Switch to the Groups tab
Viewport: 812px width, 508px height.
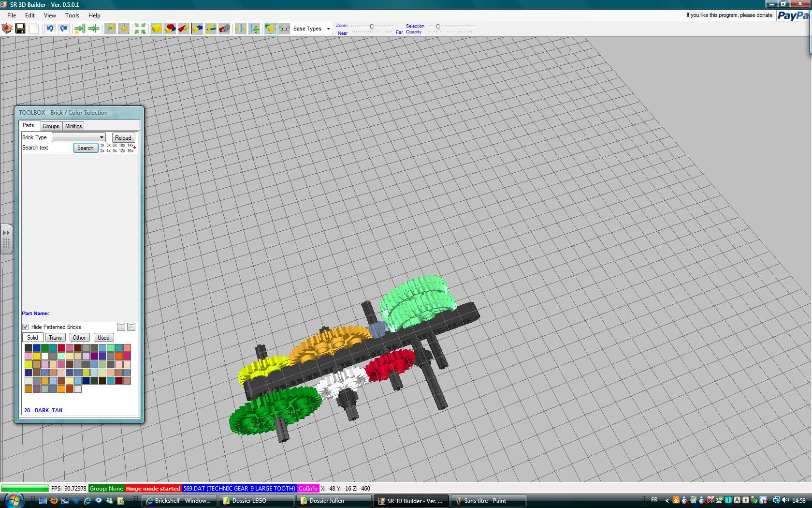click(51, 126)
